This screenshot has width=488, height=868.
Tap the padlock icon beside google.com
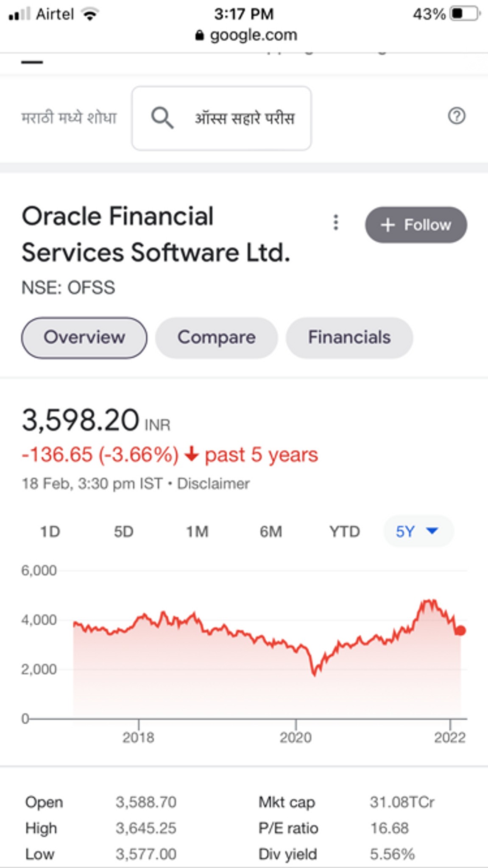(200, 35)
